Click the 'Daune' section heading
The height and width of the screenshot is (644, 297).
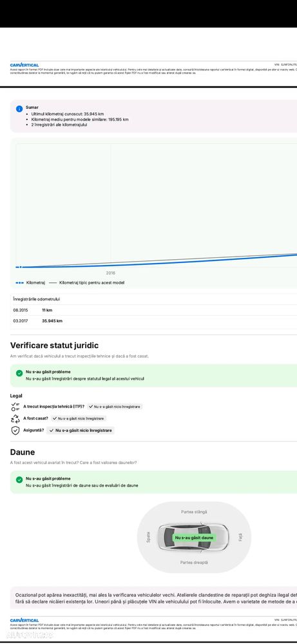click(23, 452)
